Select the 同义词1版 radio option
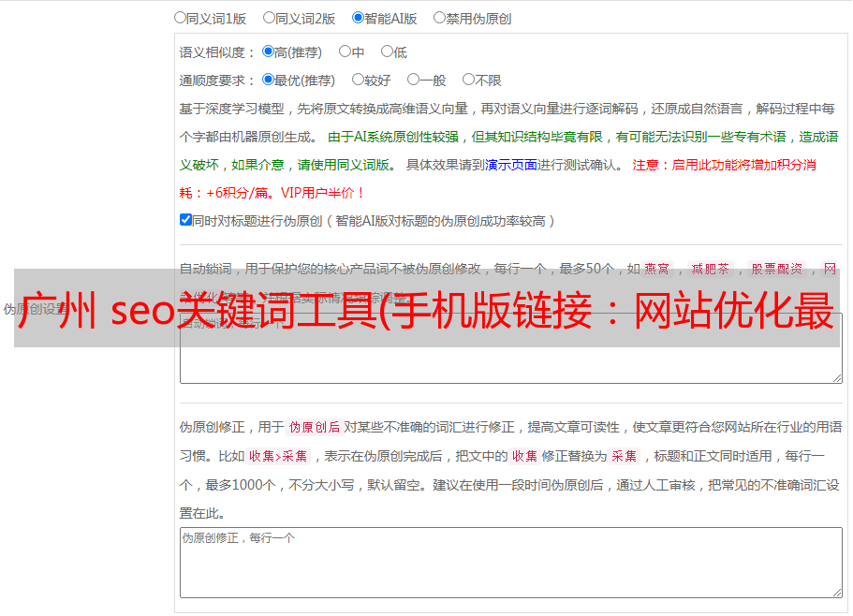853x616 pixels. (180, 18)
